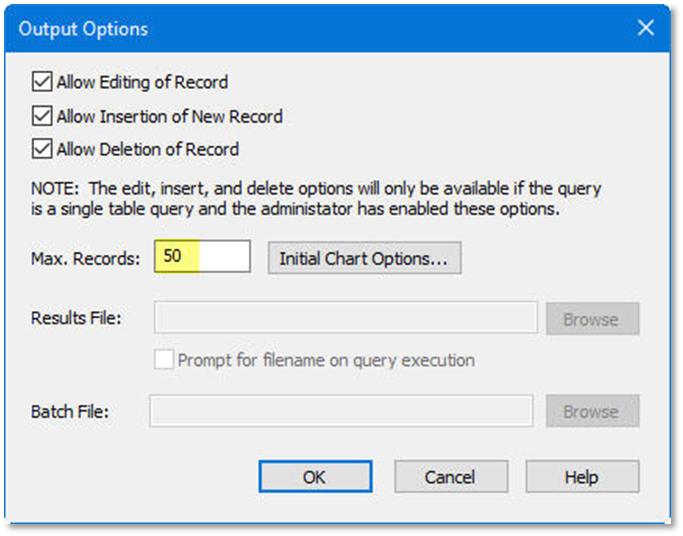Open Initial Chart Options

(x=364, y=258)
